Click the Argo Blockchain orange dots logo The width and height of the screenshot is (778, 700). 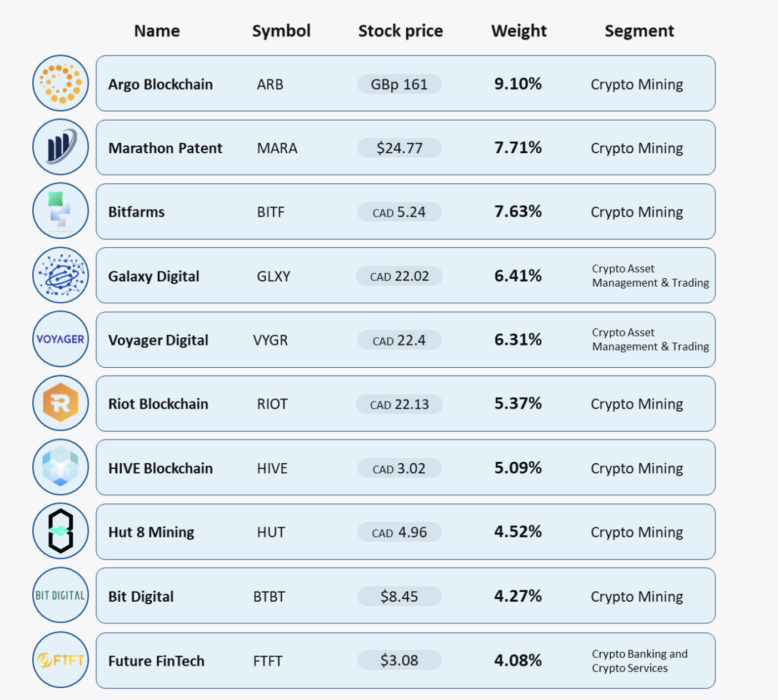coord(61,83)
